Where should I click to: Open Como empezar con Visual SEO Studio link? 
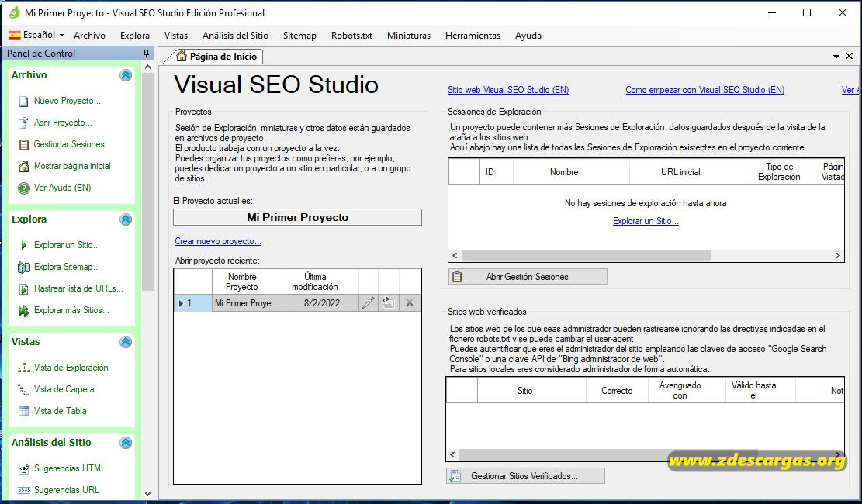(704, 90)
